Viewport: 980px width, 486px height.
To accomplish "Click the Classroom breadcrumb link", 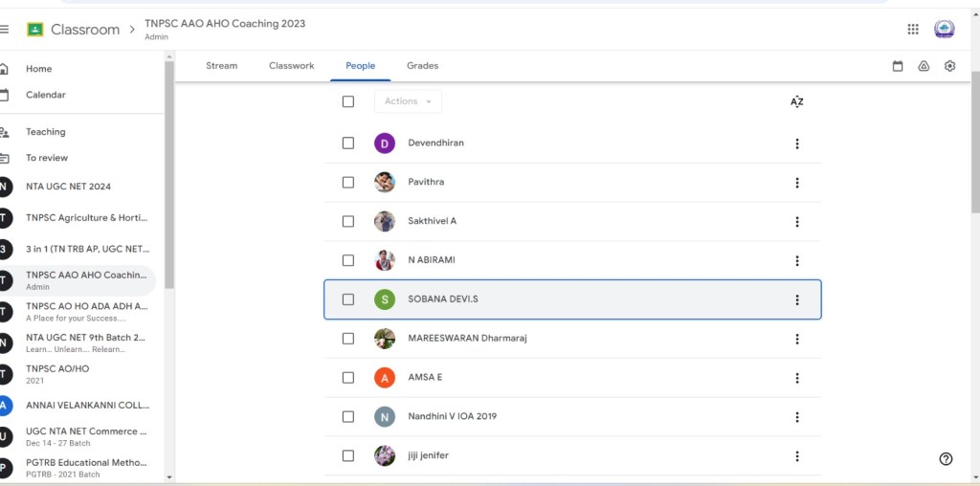I will (x=84, y=30).
